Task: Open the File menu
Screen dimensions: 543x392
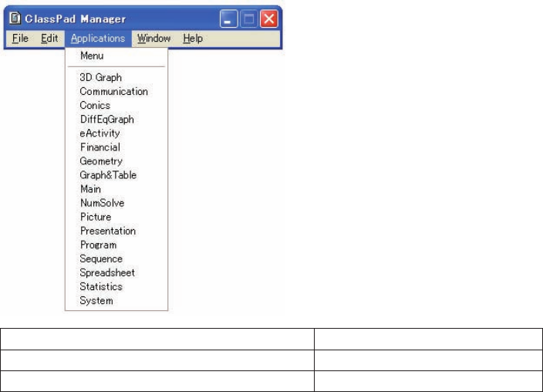Action: coord(20,38)
